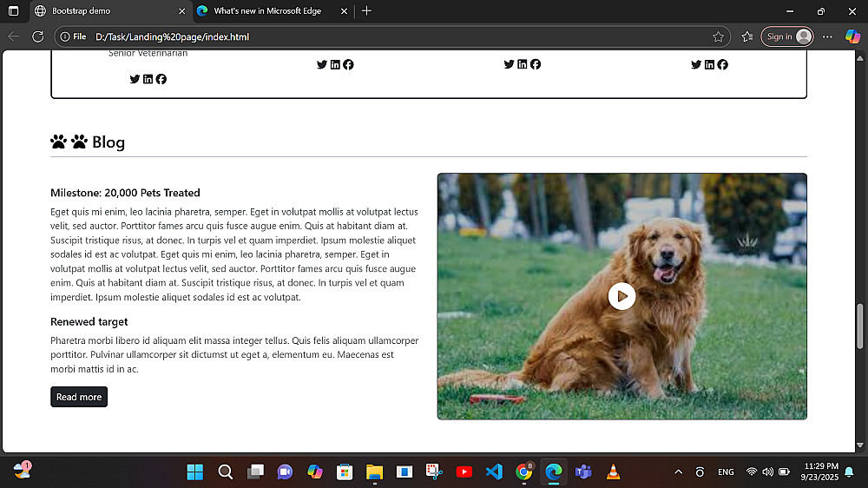Open the volume control in tray

[767, 472]
